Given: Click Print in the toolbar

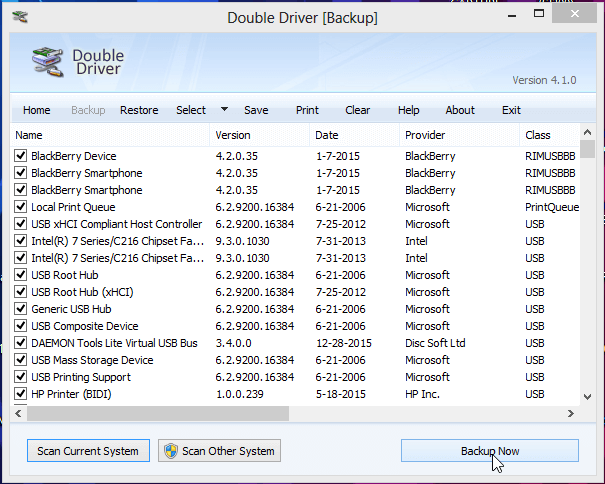Looking at the screenshot, I should coord(307,110).
